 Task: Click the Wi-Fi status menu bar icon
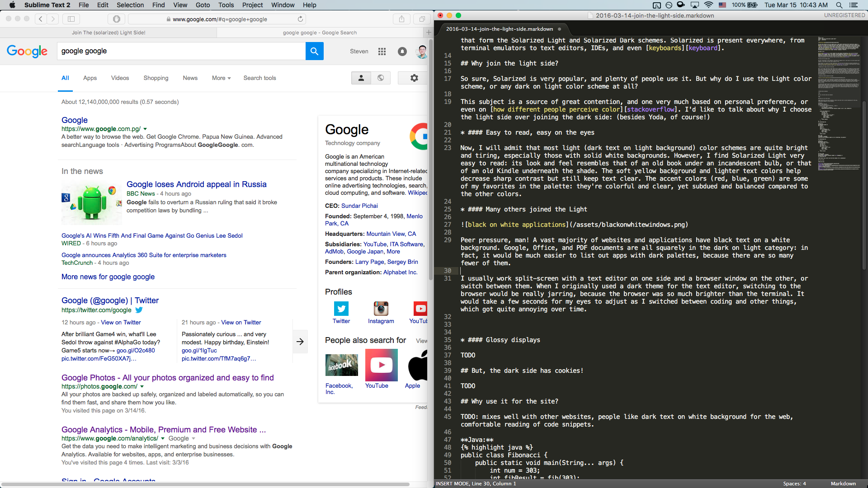click(709, 5)
